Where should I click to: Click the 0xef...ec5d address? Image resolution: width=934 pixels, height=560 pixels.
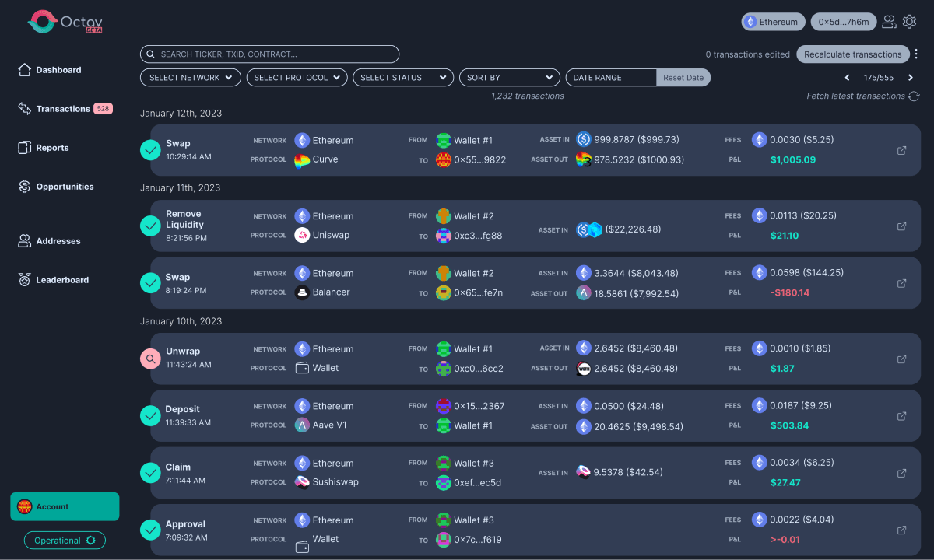[478, 483]
